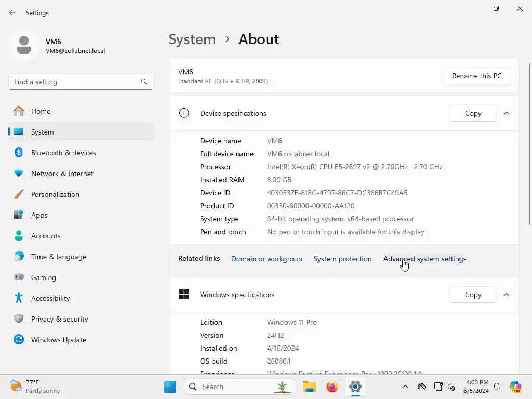Copy the Windows specifications
Screen dimensions: 532x399
pos(473,295)
